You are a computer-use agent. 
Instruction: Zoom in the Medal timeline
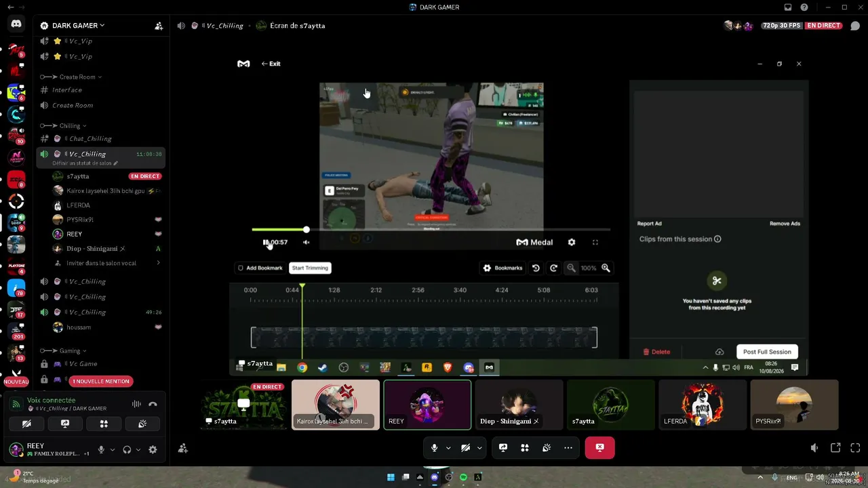(x=606, y=268)
